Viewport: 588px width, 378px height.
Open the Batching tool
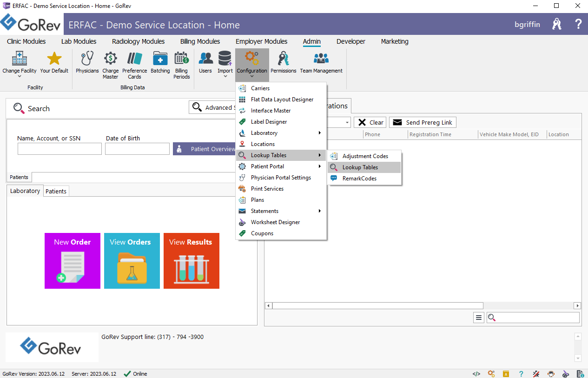pos(160,63)
